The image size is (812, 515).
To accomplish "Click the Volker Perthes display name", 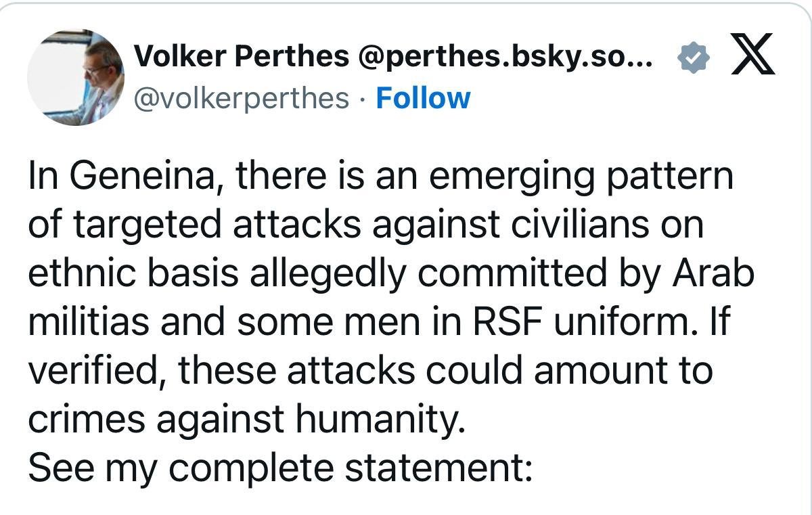I will [242, 58].
